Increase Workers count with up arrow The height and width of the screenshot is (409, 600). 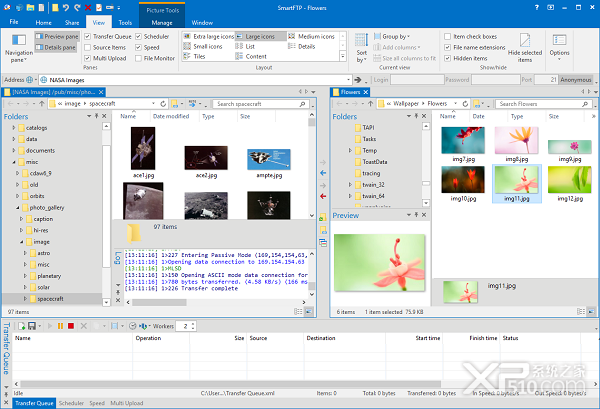point(193,324)
